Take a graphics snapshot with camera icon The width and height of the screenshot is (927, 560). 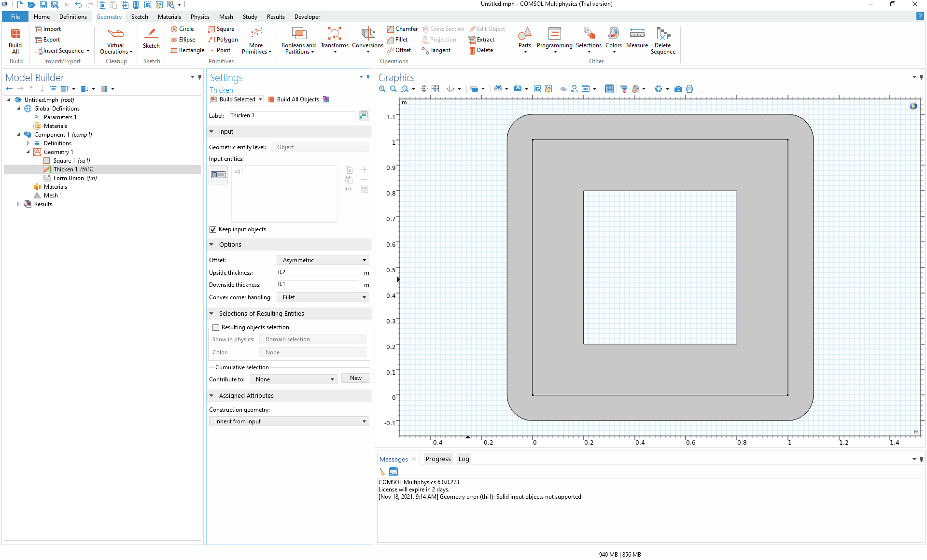click(678, 89)
